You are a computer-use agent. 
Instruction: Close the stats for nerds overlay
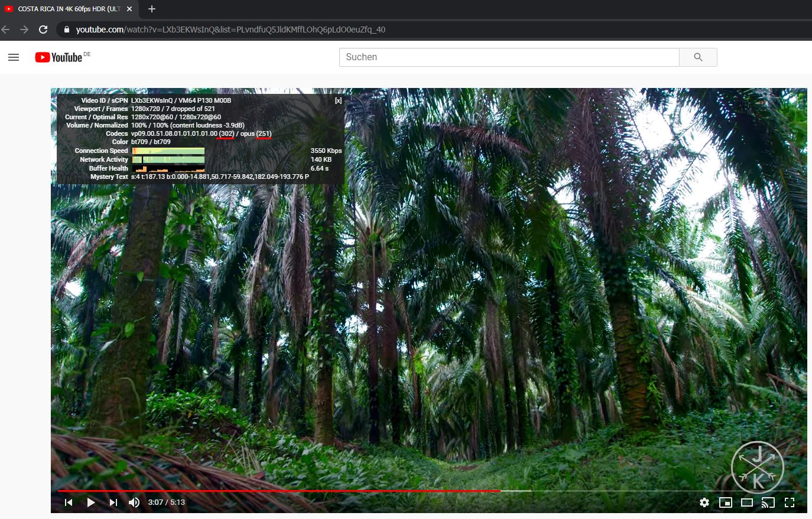[x=338, y=100]
